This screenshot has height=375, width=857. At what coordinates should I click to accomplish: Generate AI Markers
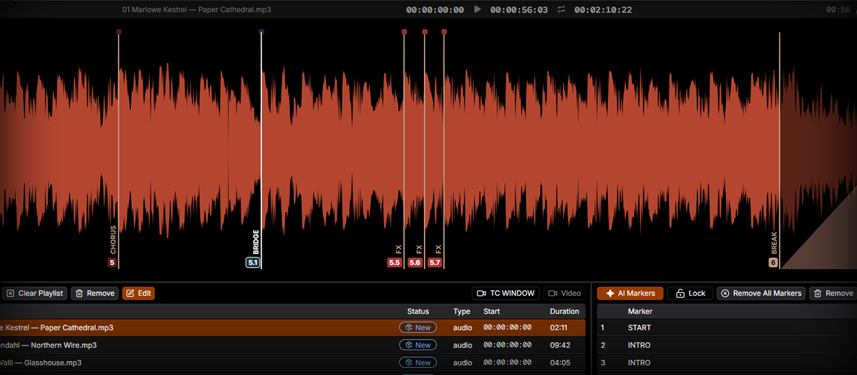click(630, 294)
